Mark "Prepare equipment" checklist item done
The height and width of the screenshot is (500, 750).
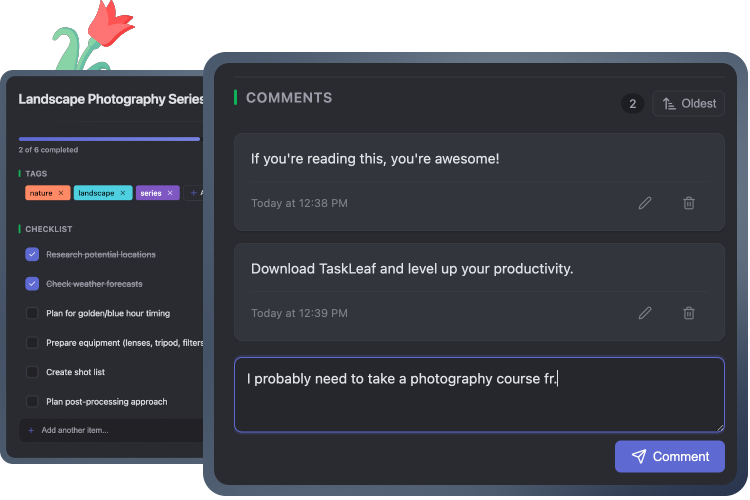[x=32, y=343]
